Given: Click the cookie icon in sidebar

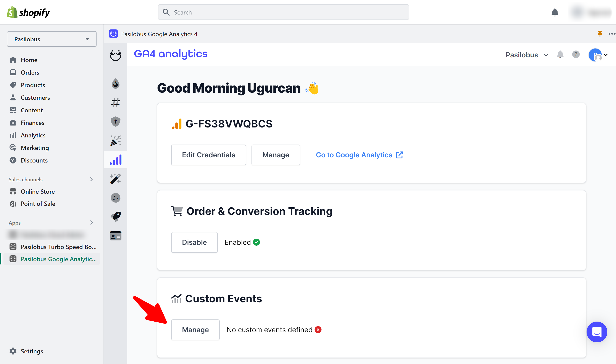Looking at the screenshot, I should [x=115, y=198].
